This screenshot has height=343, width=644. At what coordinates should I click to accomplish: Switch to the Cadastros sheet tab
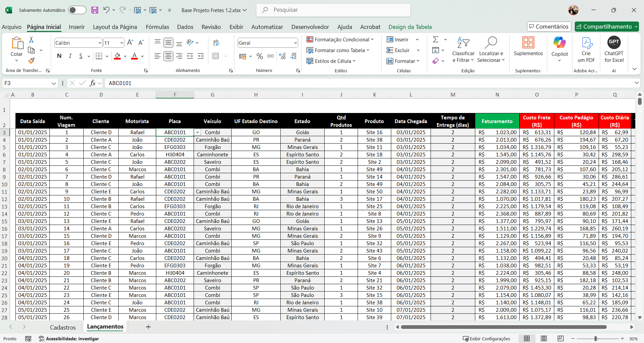coord(63,327)
